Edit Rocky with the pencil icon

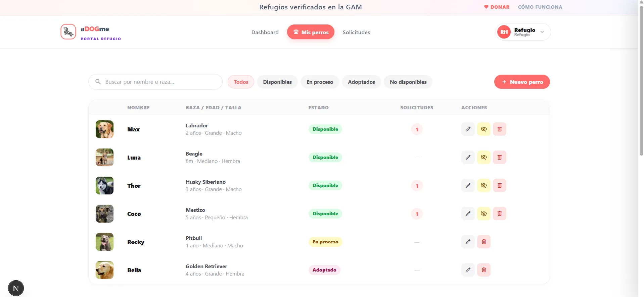(x=468, y=242)
